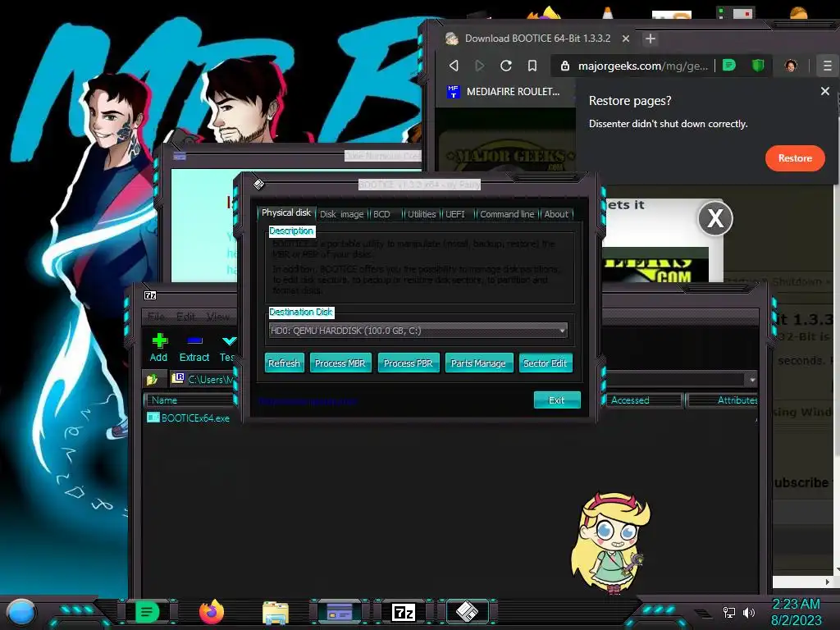Image resolution: width=840 pixels, height=630 pixels.
Task: Open the green Dissenter taskbar icon
Action: coord(148,612)
